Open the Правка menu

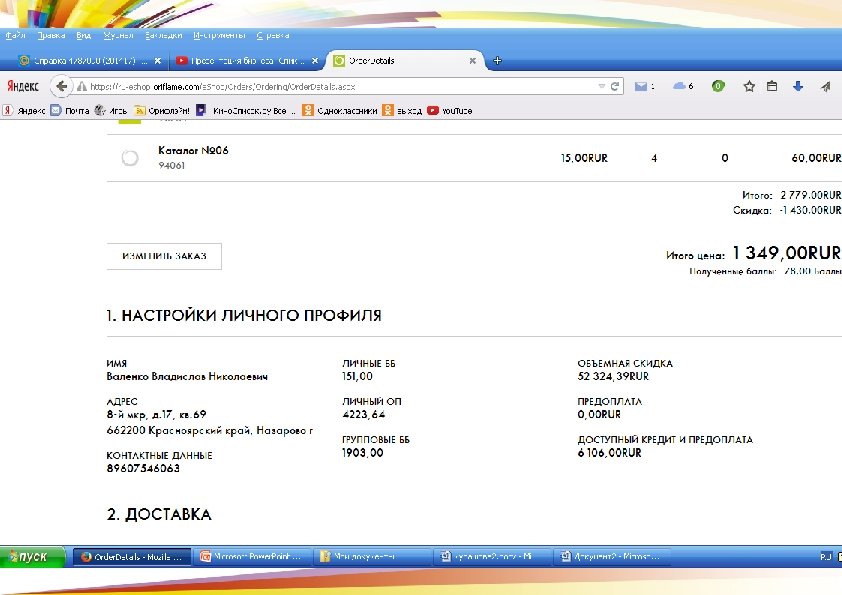[x=51, y=35]
